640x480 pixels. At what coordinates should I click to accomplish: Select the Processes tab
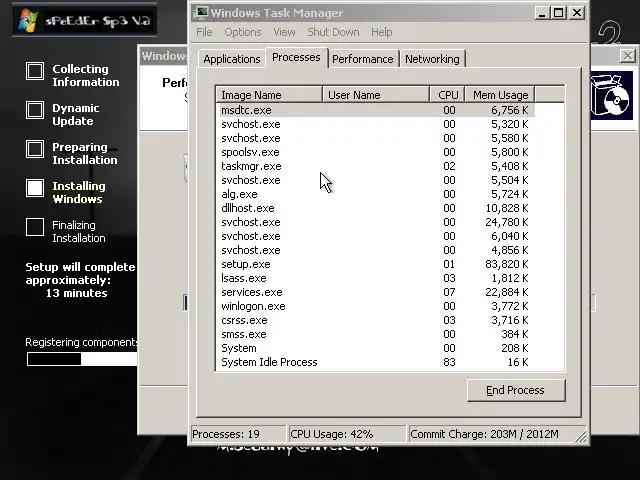tap(296, 58)
